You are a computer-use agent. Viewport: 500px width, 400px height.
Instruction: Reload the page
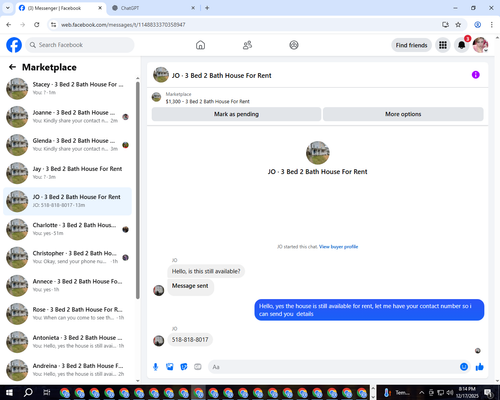click(x=37, y=25)
